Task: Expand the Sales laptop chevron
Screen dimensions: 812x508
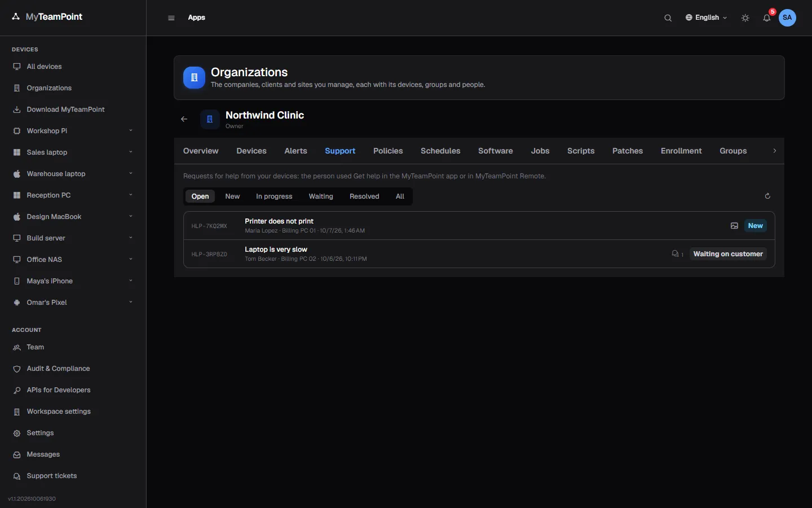Action: [131, 152]
